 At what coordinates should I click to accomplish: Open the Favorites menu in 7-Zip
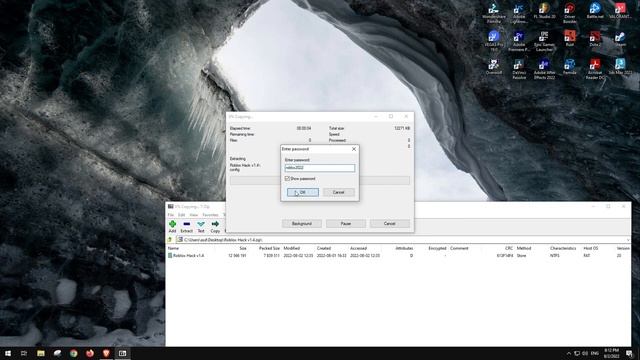(211, 215)
